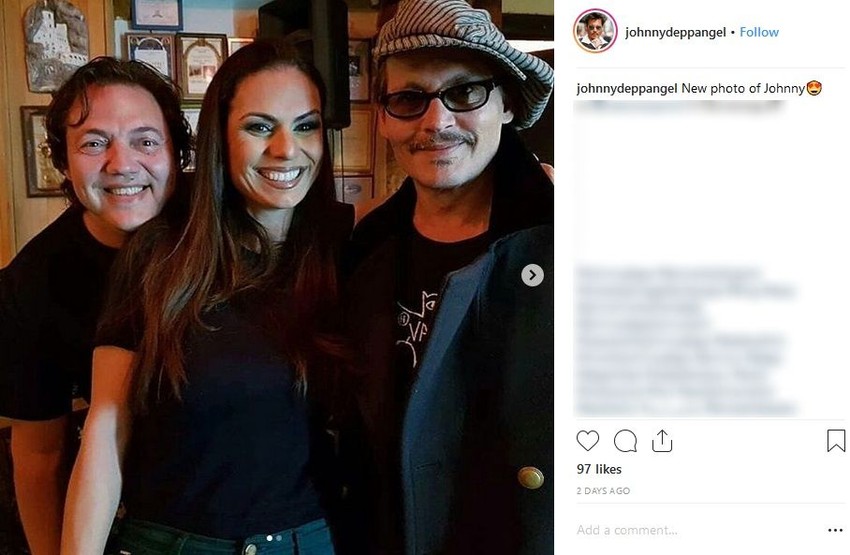Advance to the next photo with the arrow

click(532, 275)
